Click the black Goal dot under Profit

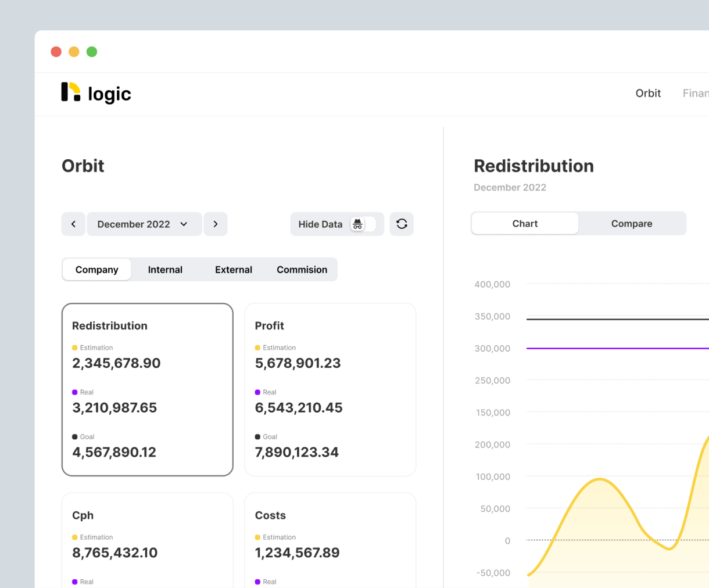(x=257, y=436)
